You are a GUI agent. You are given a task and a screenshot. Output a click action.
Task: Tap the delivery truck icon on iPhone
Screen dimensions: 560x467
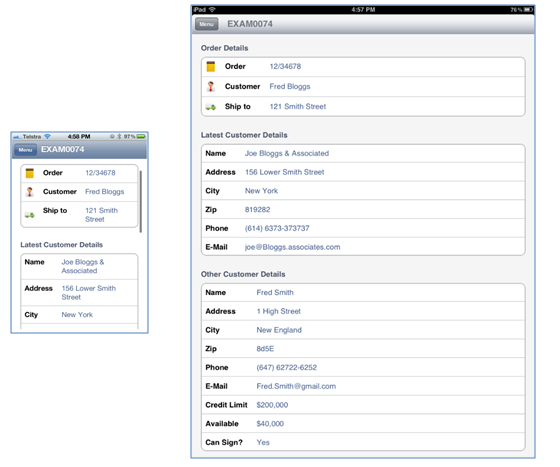pos(30,215)
